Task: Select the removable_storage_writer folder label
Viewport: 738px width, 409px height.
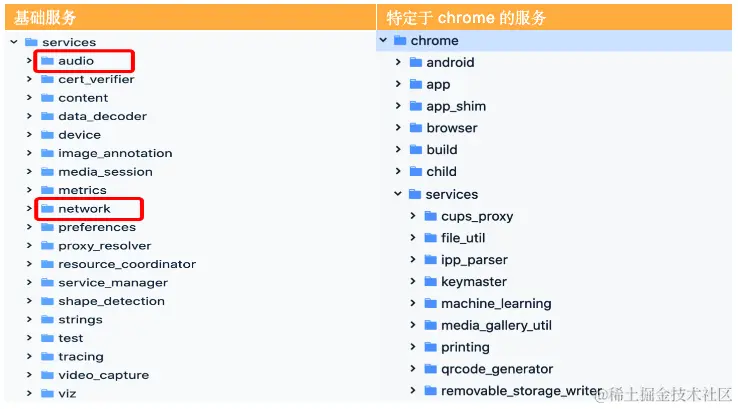Action: (x=521, y=391)
